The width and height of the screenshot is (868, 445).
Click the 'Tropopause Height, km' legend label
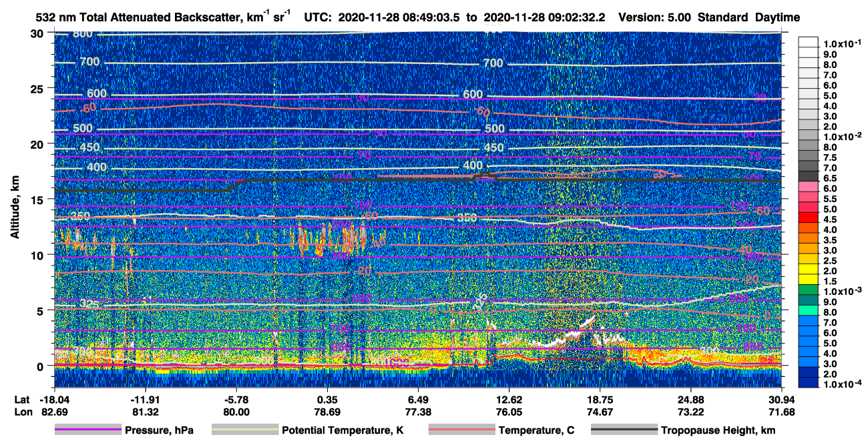[x=718, y=430]
